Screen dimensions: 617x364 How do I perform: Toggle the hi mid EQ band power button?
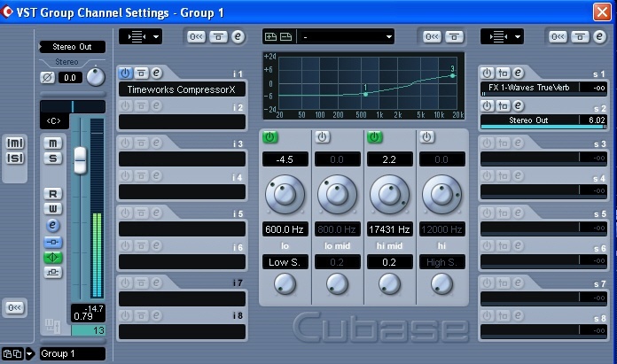click(375, 137)
